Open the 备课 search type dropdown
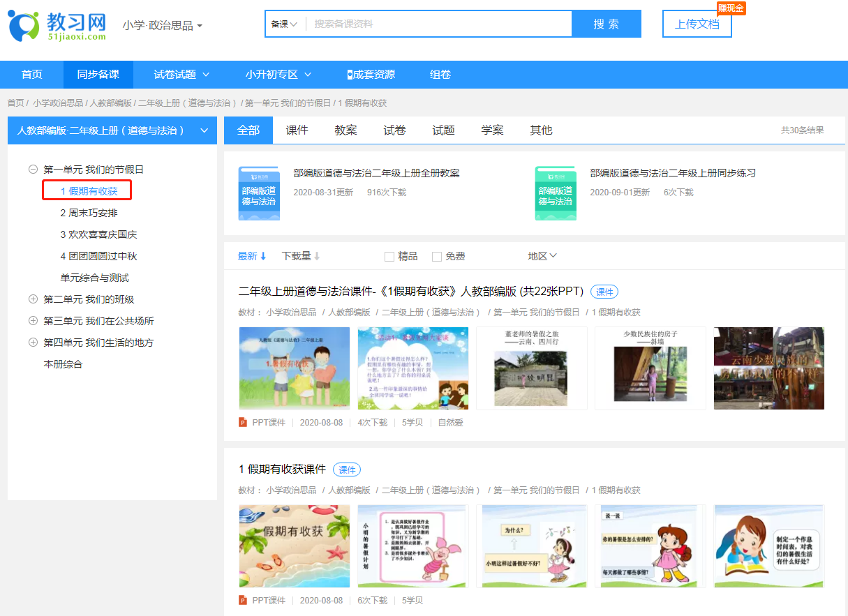 [284, 24]
